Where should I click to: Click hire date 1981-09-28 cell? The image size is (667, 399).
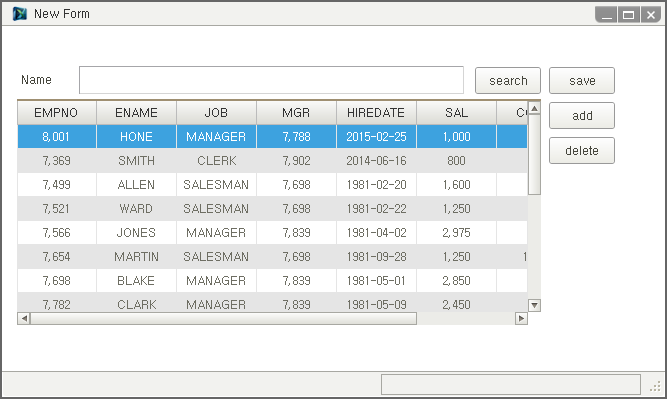click(x=376, y=257)
